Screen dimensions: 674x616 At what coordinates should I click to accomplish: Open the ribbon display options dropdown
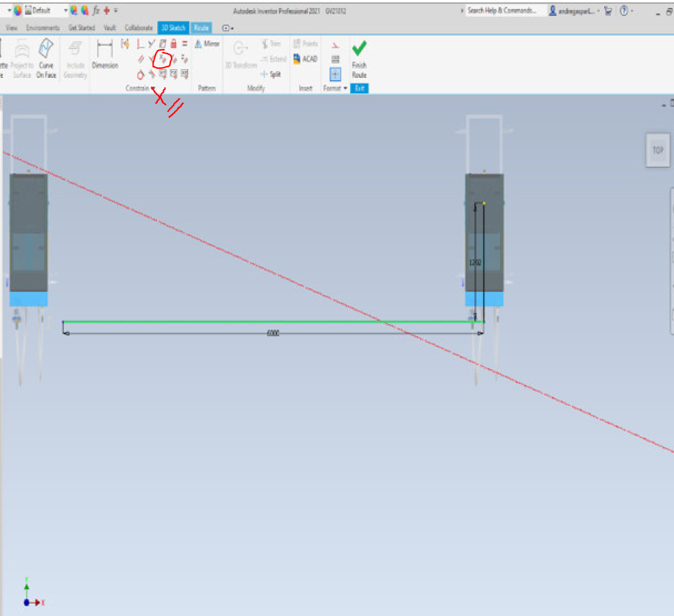tap(228, 28)
